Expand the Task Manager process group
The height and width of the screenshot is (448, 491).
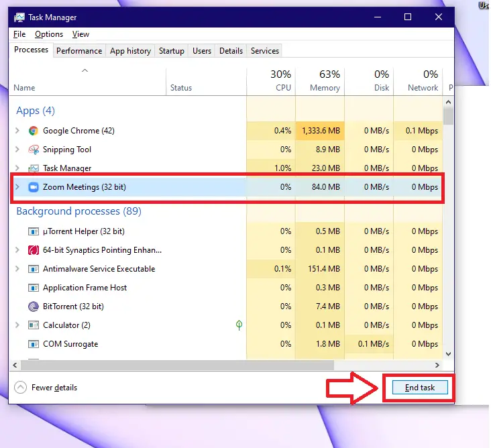tap(17, 168)
